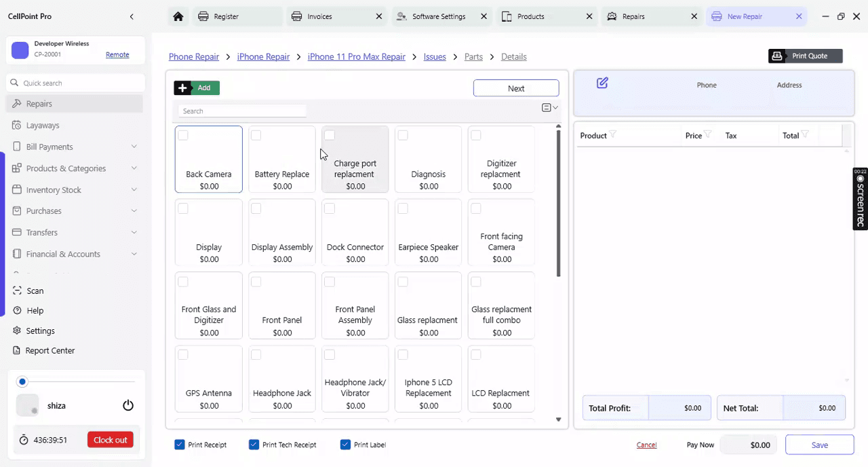Close the New Repair tab

[799, 16]
